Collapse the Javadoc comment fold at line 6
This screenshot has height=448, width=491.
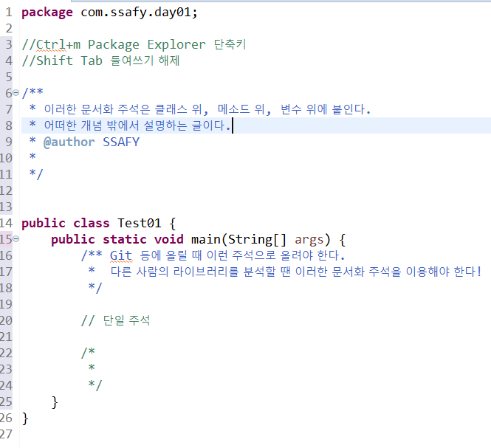point(16,93)
